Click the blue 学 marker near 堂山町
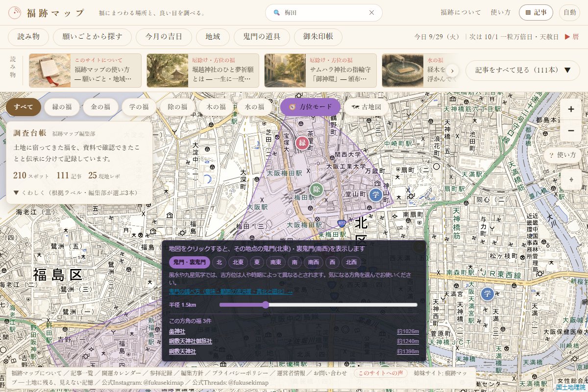This screenshot has width=588, height=392. click(x=376, y=195)
